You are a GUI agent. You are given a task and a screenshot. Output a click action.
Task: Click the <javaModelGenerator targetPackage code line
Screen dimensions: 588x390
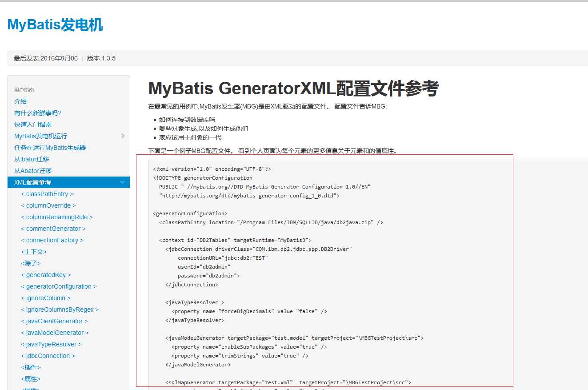[x=294, y=338]
